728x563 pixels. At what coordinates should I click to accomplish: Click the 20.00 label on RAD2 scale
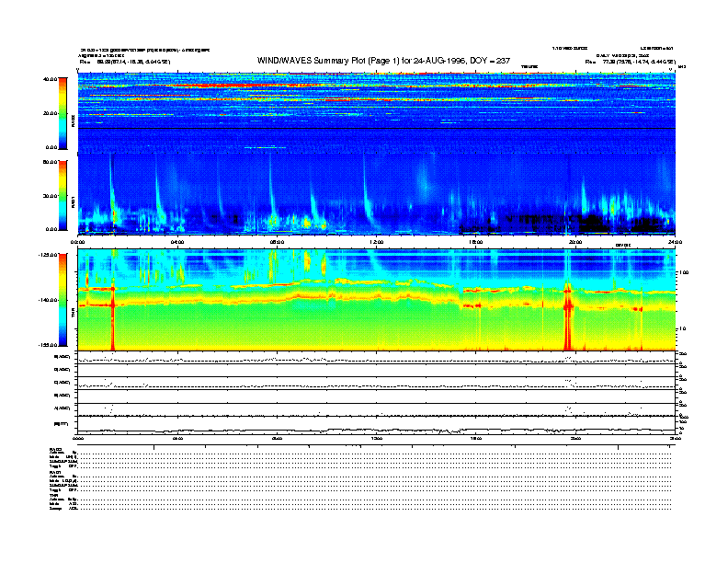tap(51, 113)
